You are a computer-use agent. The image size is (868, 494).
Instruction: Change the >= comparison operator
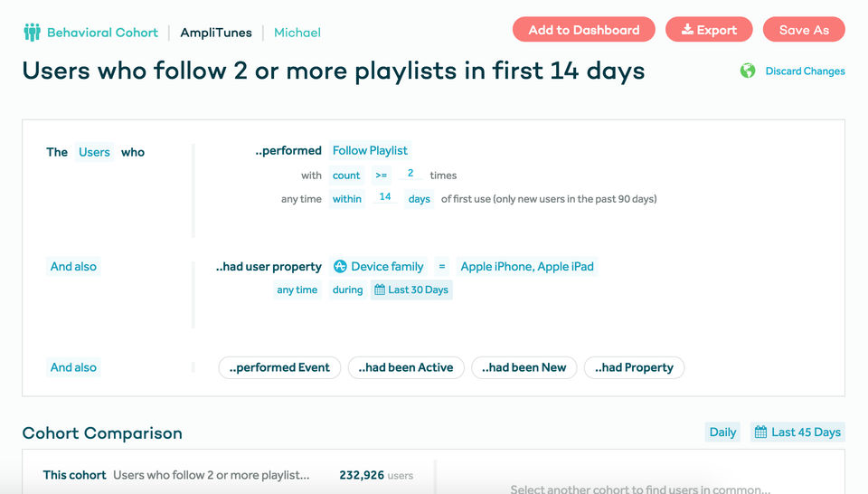pyautogui.click(x=381, y=176)
